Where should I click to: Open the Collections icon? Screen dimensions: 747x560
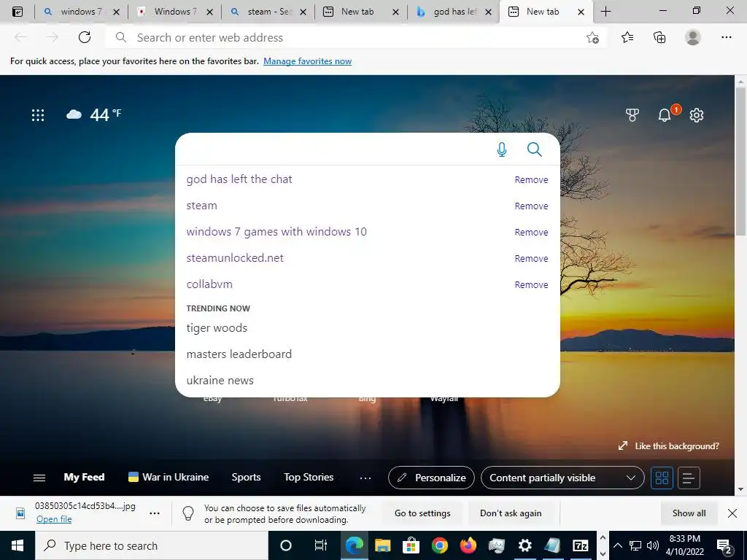click(659, 37)
